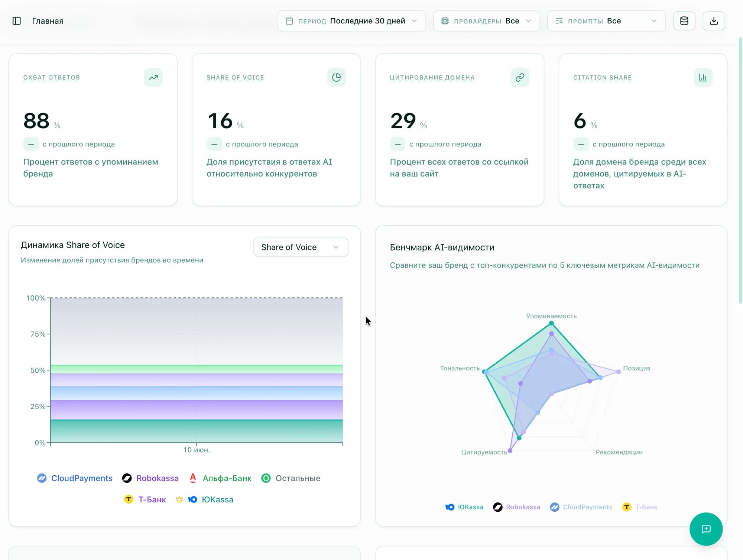Click the crown icon beside ЮKassa
743x560 pixels.
click(179, 499)
